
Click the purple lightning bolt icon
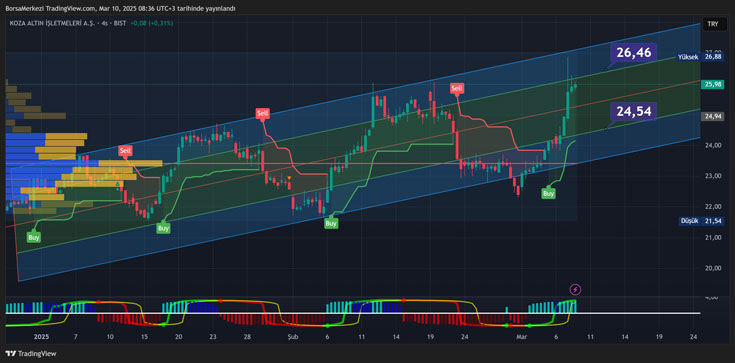pos(576,289)
